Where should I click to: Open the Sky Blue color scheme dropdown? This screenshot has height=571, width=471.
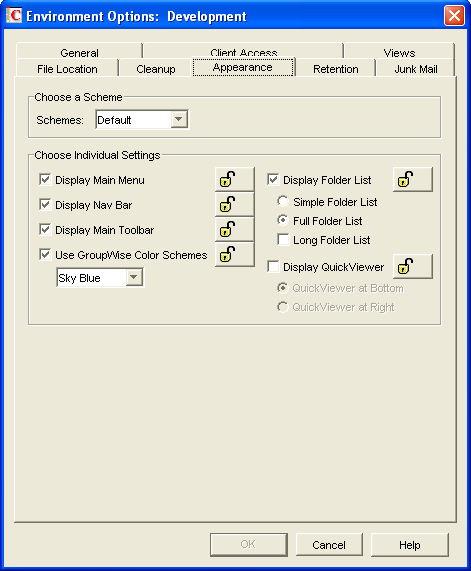100,278
